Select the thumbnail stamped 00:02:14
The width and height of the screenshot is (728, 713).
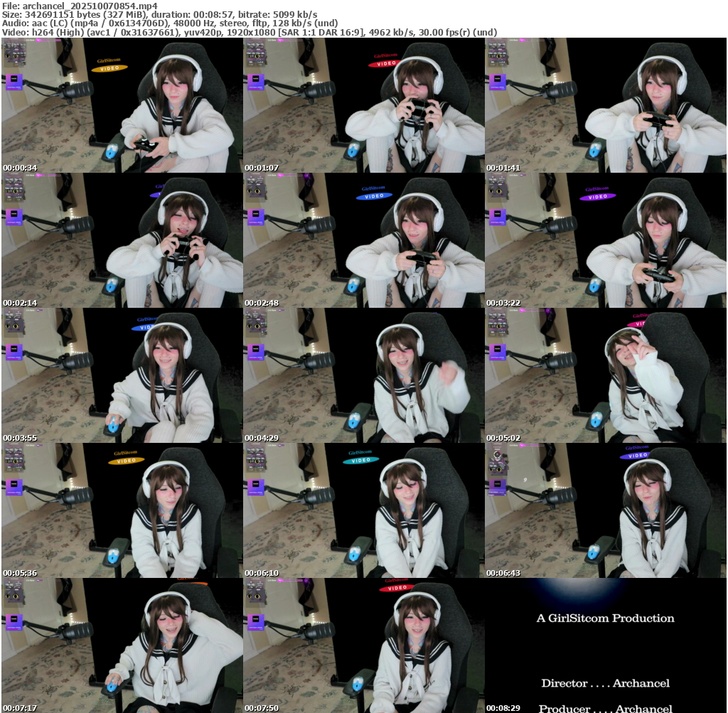tap(122, 240)
